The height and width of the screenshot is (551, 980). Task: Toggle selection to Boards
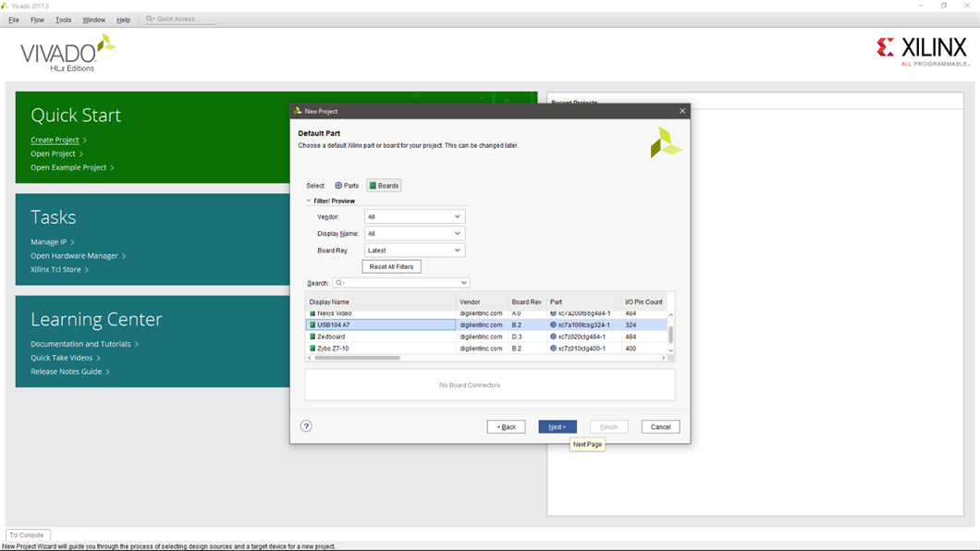pos(384,186)
